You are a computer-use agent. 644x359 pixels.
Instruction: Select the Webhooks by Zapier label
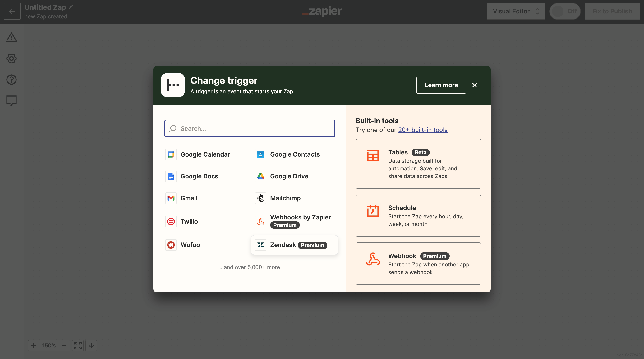(301, 217)
